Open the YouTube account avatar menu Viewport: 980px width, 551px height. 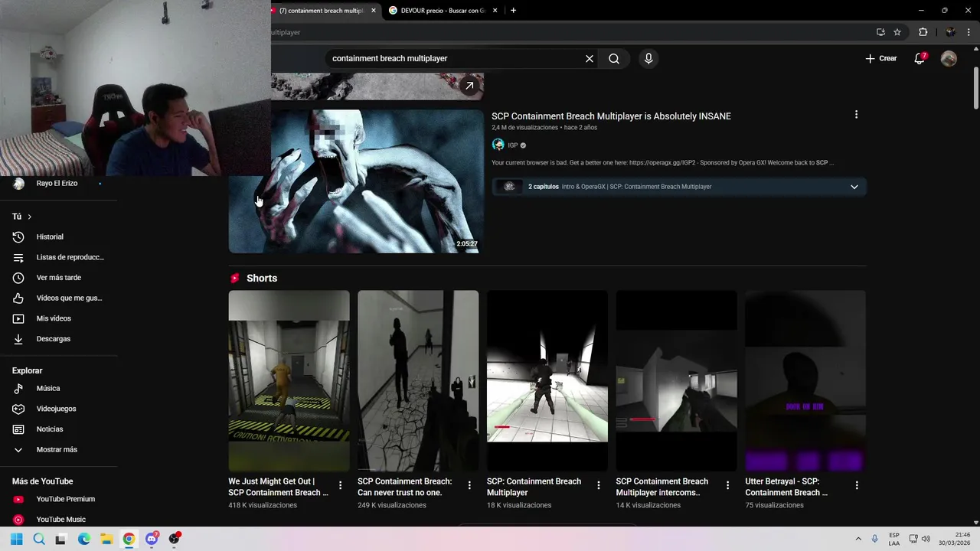click(949, 59)
